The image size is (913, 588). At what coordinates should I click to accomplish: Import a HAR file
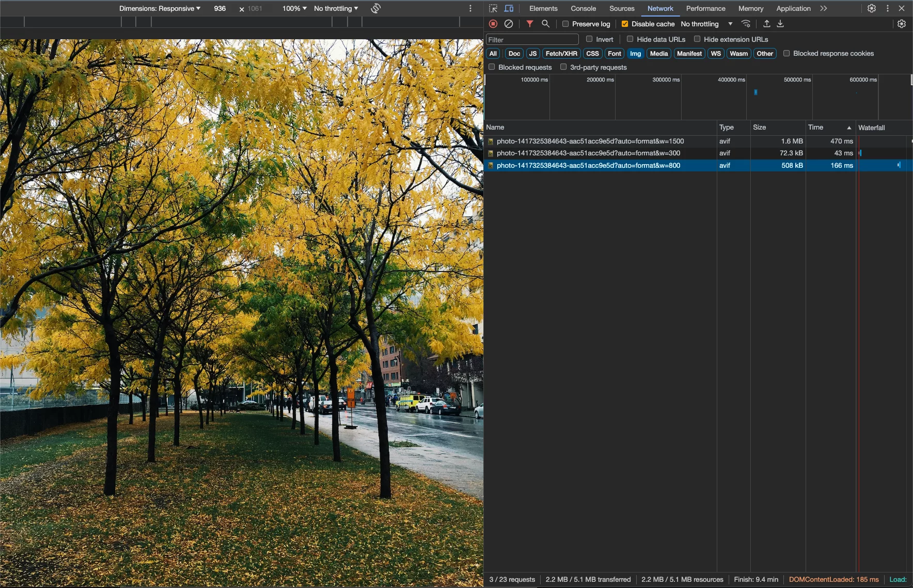point(767,24)
